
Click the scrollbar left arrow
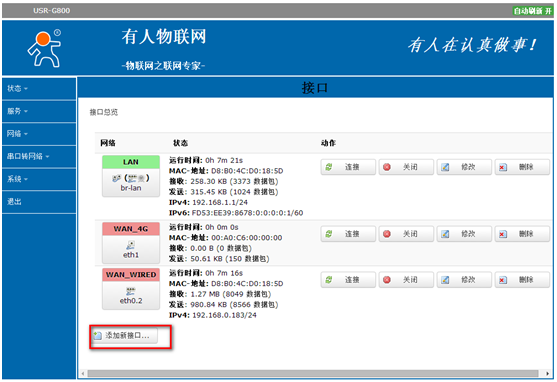pos(83,373)
